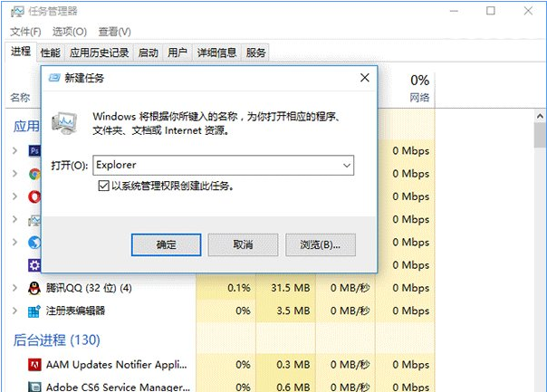The image size is (547, 392).
Task: Click the Google Chrome process icon
Action: 34,173
